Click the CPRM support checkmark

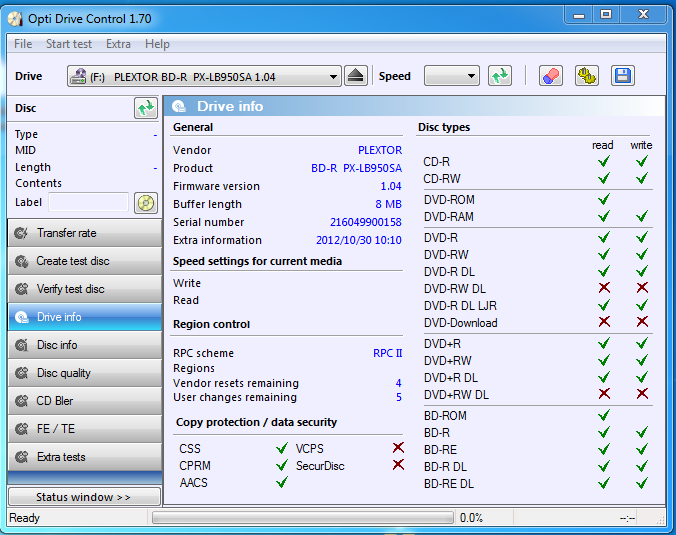tap(282, 465)
